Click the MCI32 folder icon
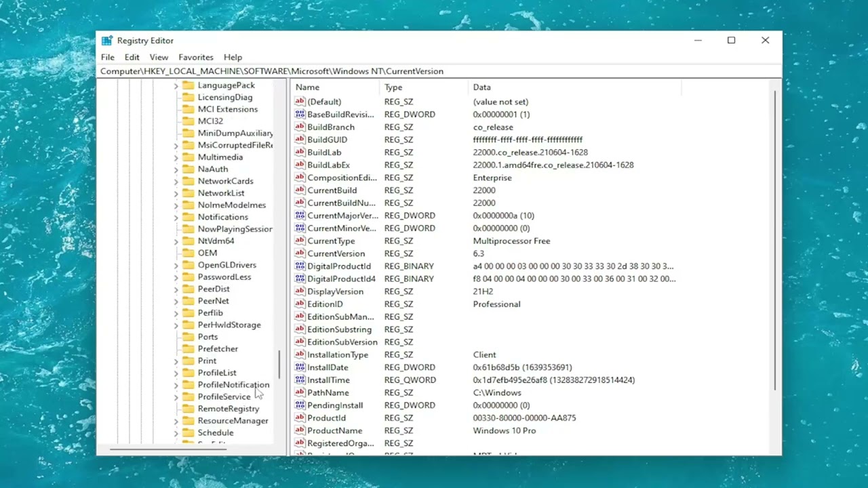 point(188,121)
